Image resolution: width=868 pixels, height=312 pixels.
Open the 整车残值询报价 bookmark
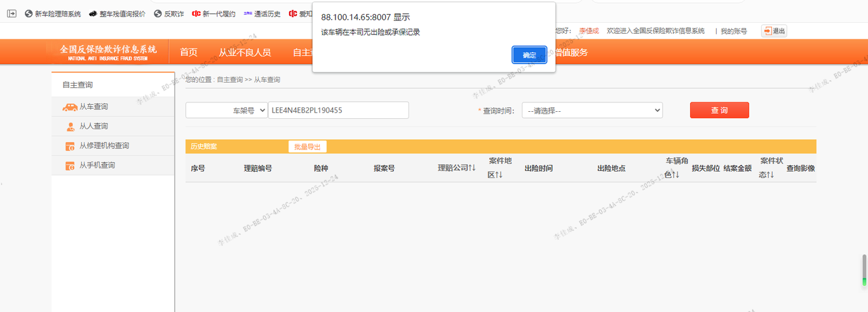click(x=117, y=13)
